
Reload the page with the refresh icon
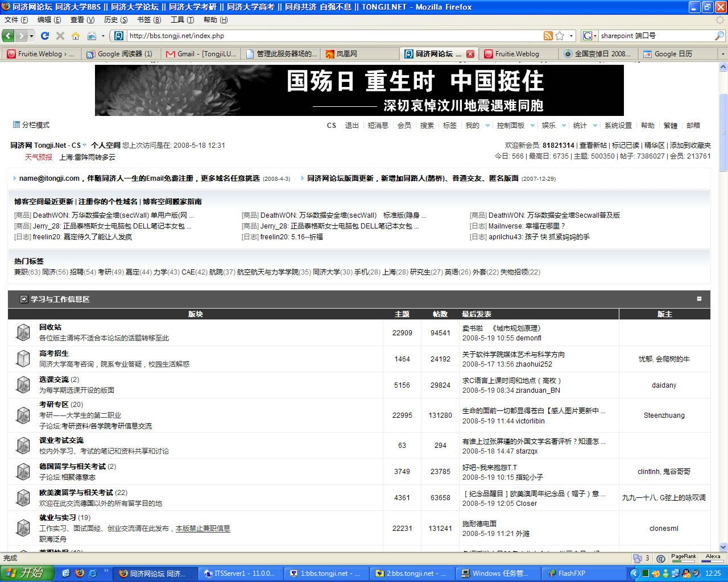tap(45, 36)
